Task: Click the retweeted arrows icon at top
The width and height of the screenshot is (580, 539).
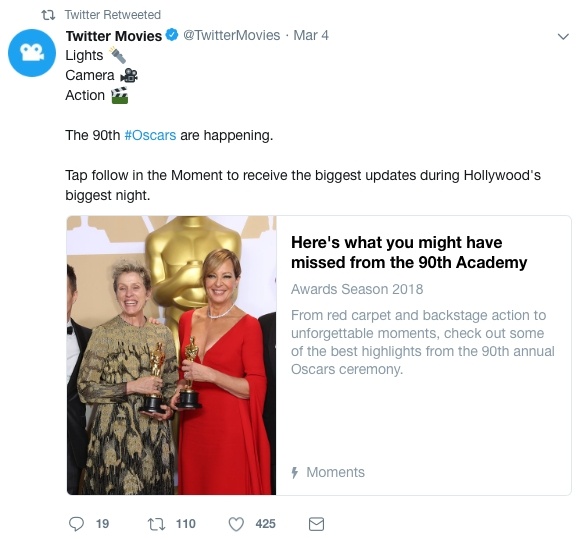Action: click(48, 15)
